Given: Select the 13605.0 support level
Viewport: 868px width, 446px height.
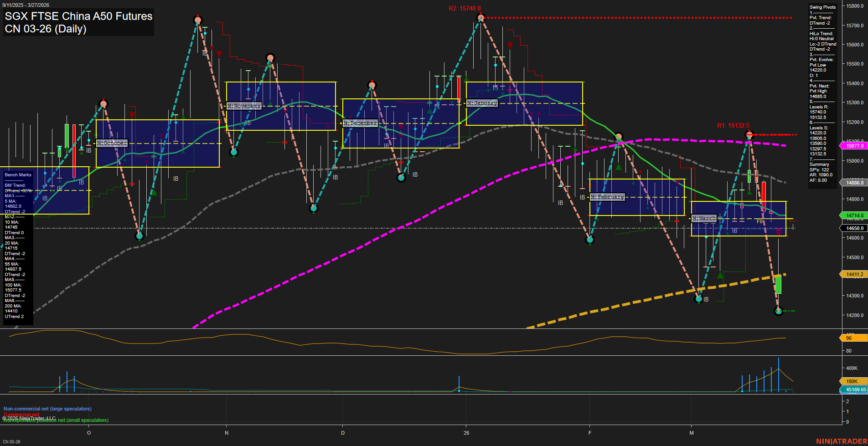Looking at the screenshot, I should [818, 138].
